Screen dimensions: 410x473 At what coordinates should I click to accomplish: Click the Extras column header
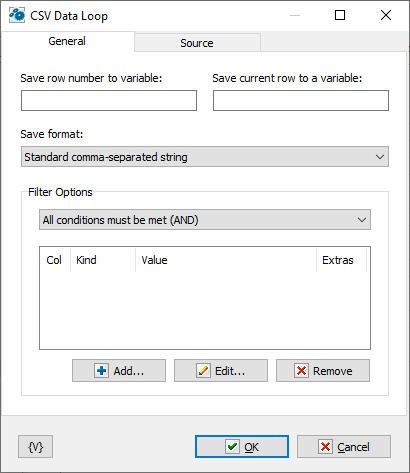pyautogui.click(x=341, y=260)
